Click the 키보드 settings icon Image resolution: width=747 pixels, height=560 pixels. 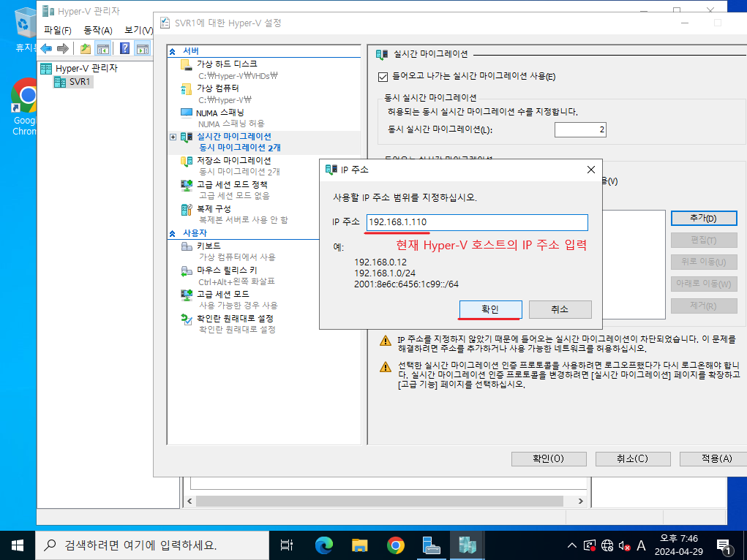point(187,246)
